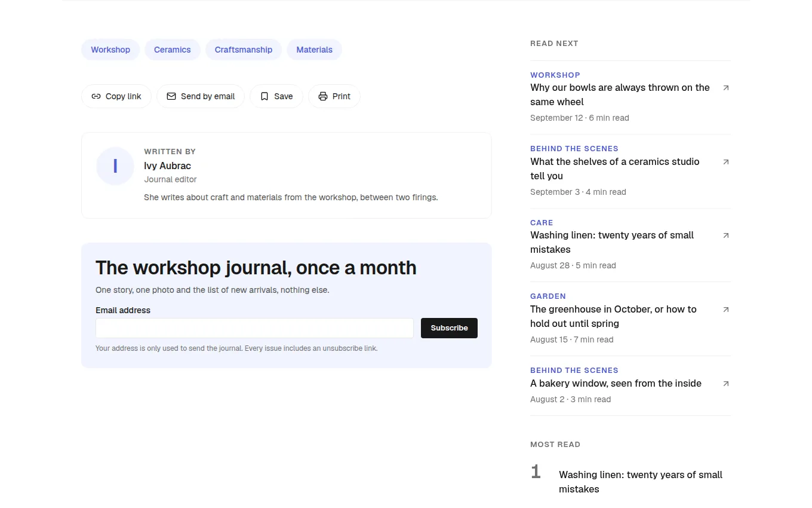Open 'Why our bowls are always thrown' article
Screen dimensions: 812x508
coord(620,94)
